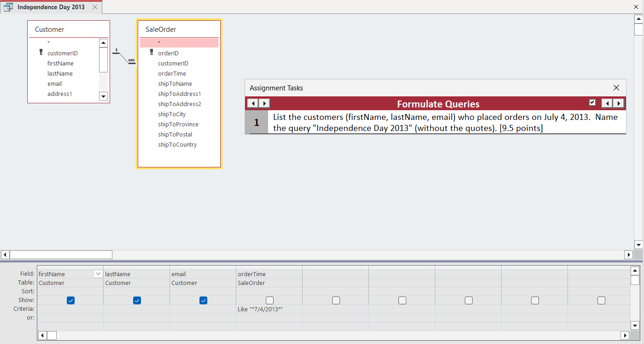
Task: Uncheck the Show checkbox for firstName
Action: [70, 300]
